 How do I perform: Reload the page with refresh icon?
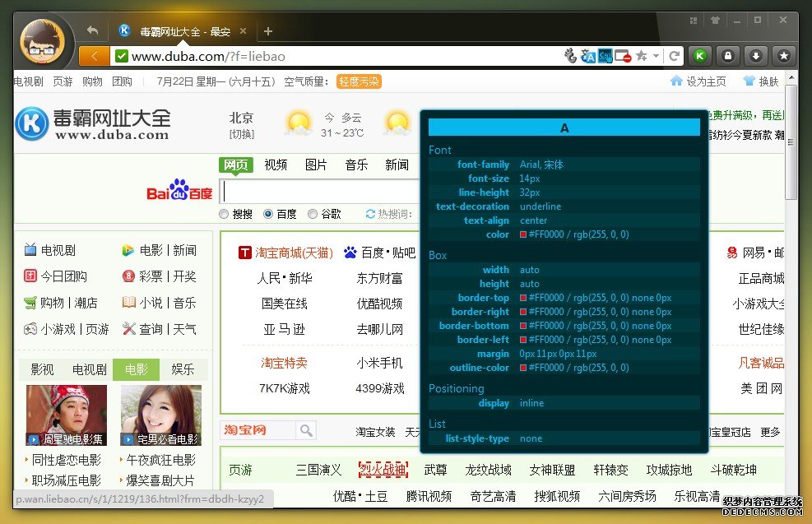pyautogui.click(x=674, y=55)
